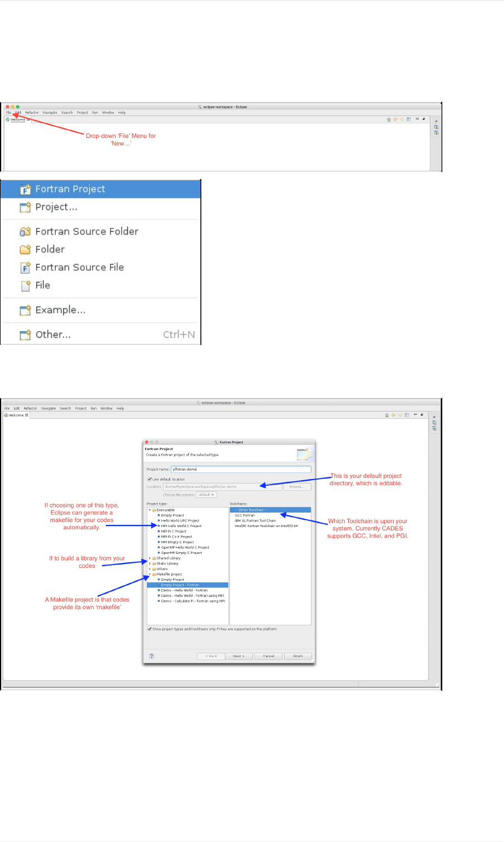Select MPI Pi C Project
This screenshot has width=504, height=842.
click(174, 532)
